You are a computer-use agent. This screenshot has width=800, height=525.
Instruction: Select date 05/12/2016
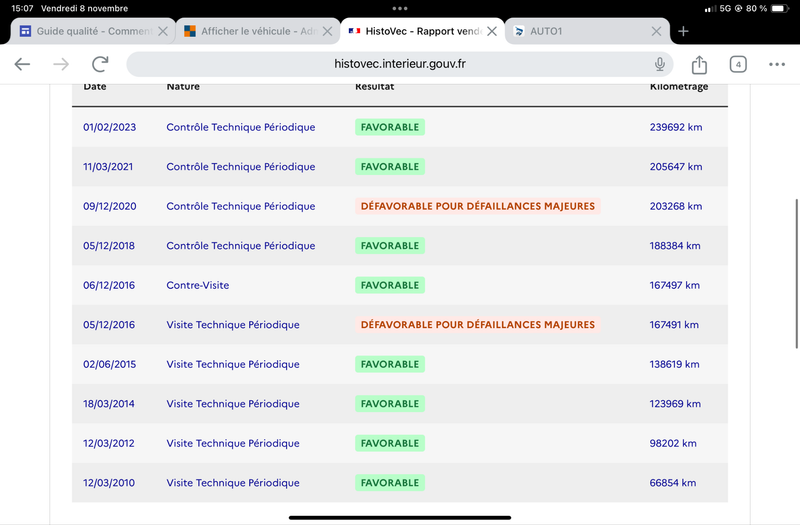tap(109, 324)
